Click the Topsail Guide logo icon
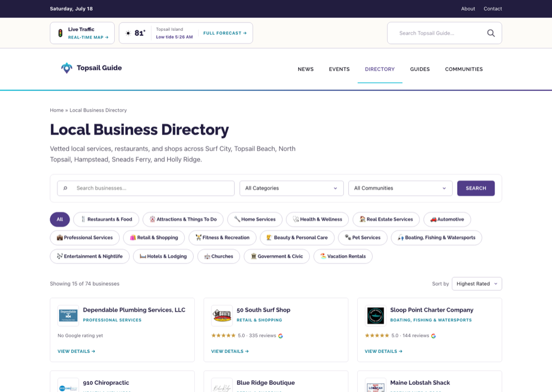The image size is (552, 392). click(x=67, y=68)
